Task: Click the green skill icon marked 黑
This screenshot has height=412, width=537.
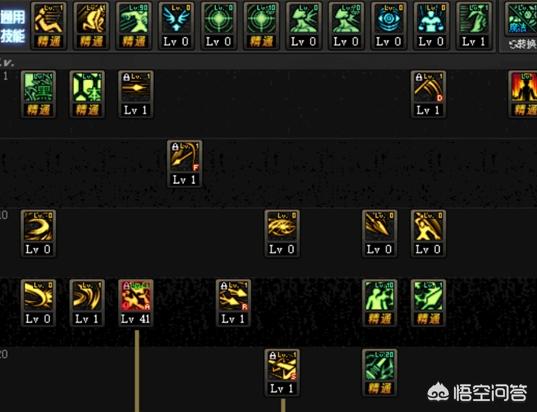Action: tap(38, 94)
